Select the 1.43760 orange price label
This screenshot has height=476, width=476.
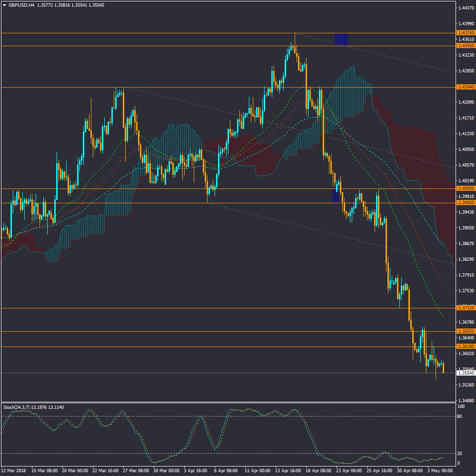(466, 32)
